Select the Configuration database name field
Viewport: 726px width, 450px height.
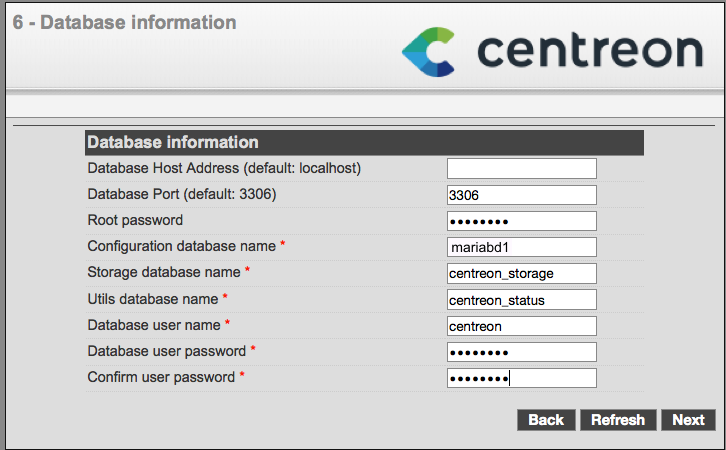[521, 247]
